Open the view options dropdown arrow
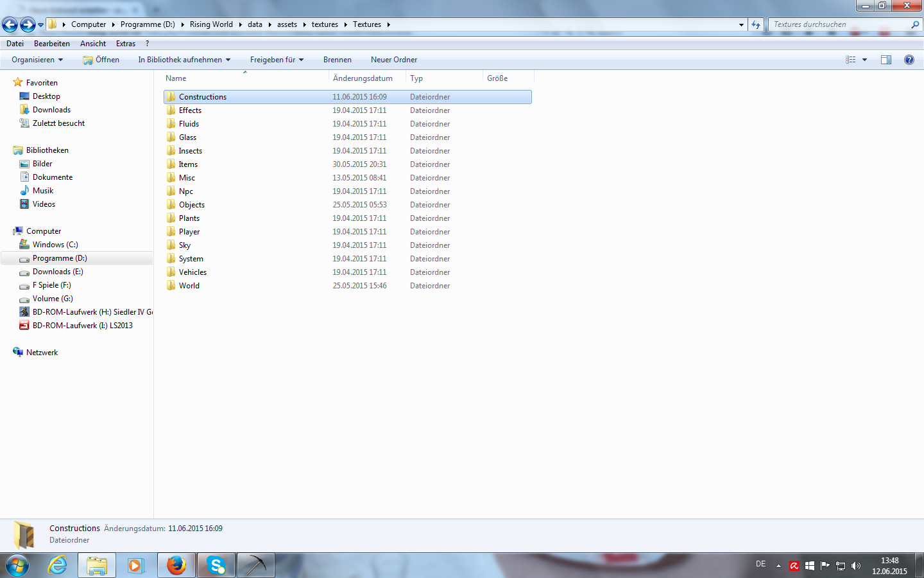 click(864, 60)
